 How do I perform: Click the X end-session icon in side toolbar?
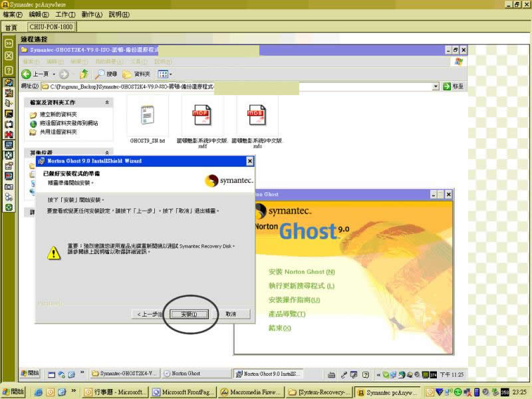pos(9,56)
